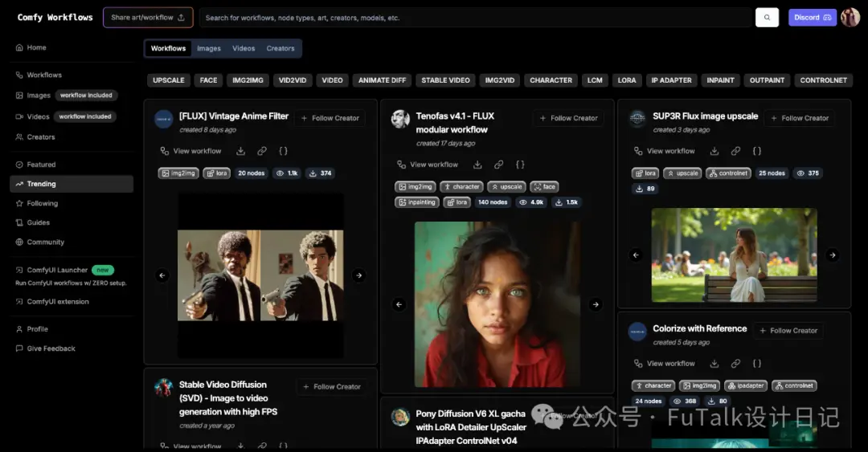Viewport: 868px width, 452px height.
Task: Click the Share art/workflow button
Action: point(148,17)
